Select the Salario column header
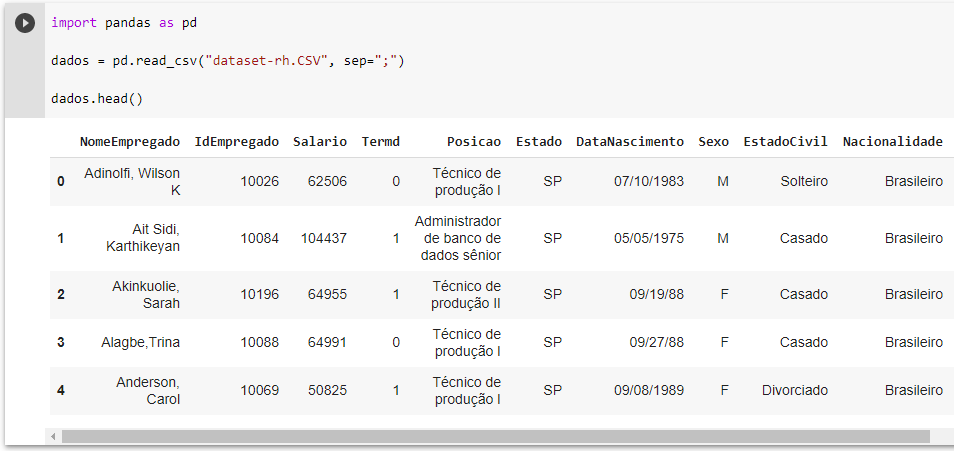 point(320,141)
